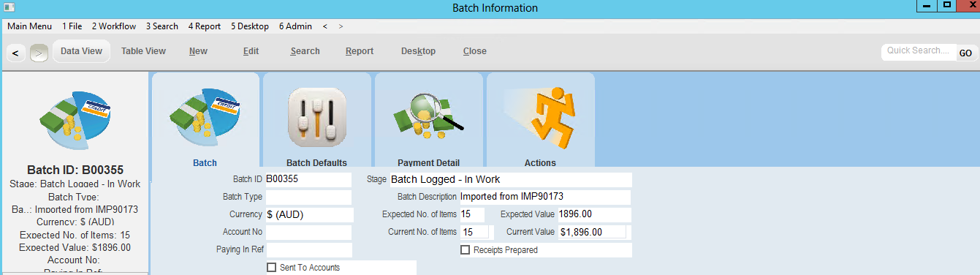Click sidebar text Expected No. of Items: 15

[75, 235]
